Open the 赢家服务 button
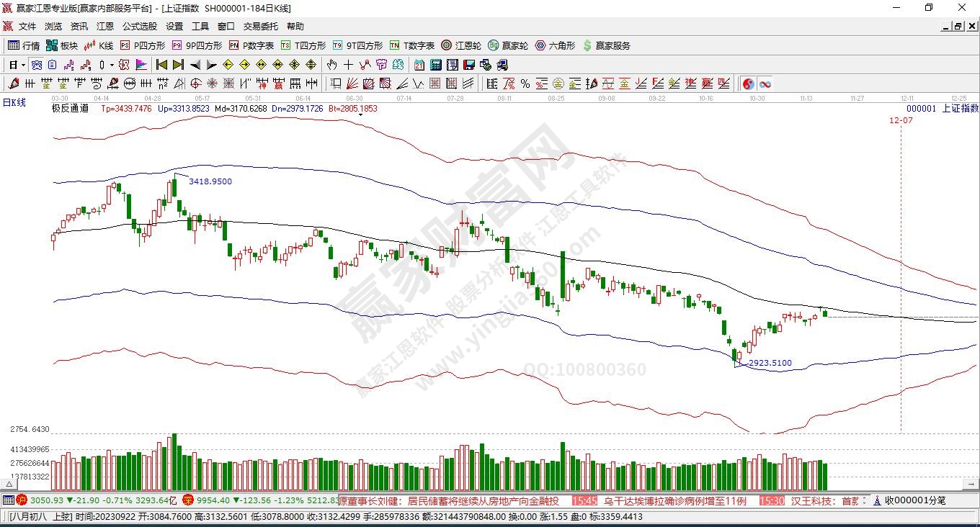Viewport: 980px width, 527px height. point(606,45)
